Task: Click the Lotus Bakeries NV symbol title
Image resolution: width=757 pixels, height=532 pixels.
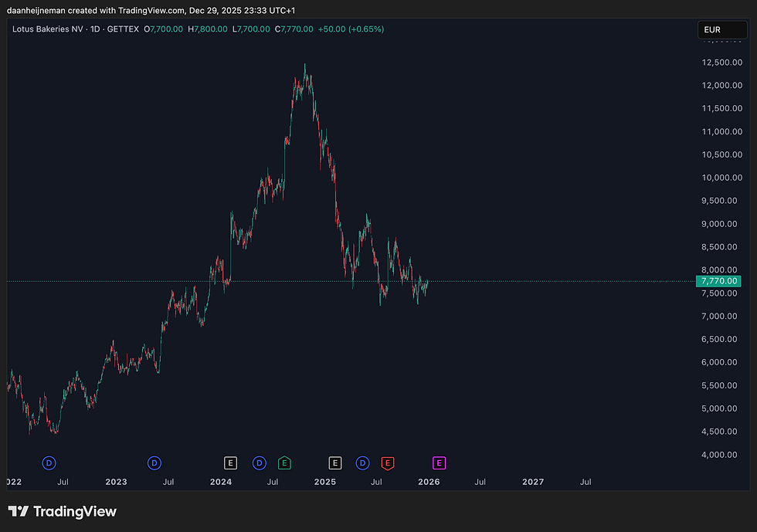Action: click(47, 29)
